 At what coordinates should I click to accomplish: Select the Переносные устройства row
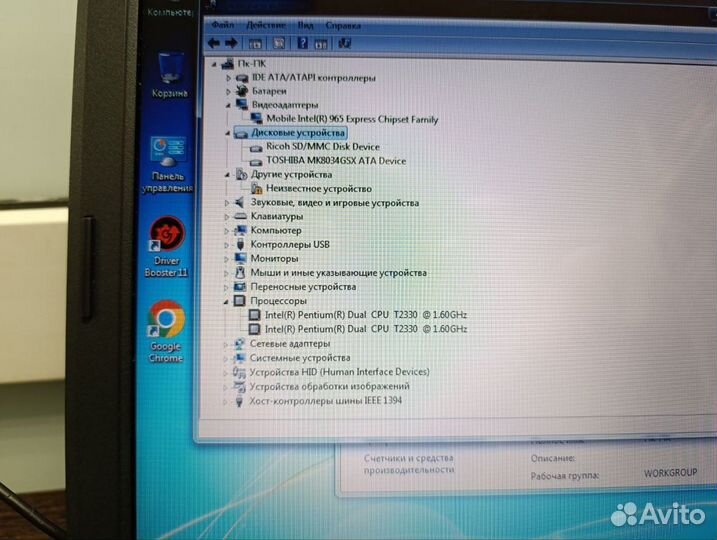click(x=303, y=287)
